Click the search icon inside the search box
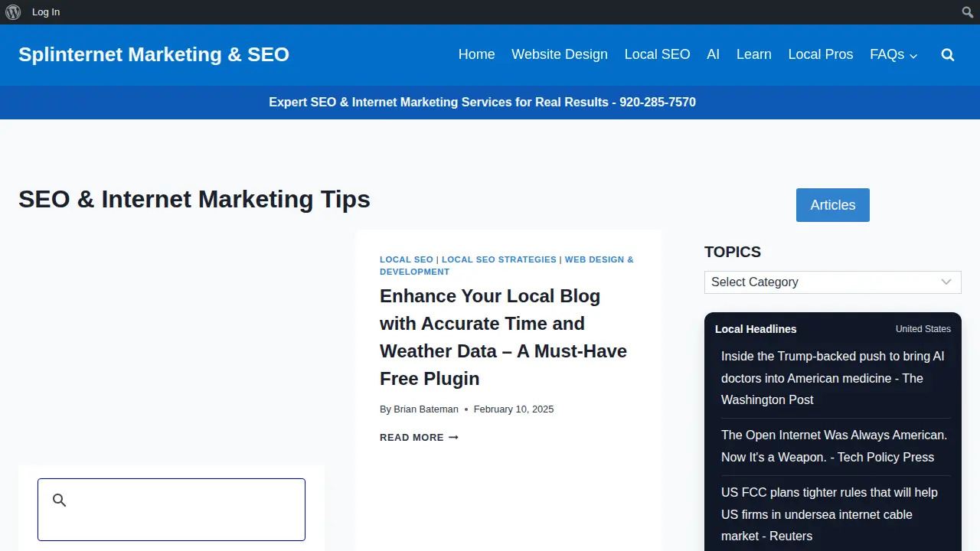 (x=59, y=500)
